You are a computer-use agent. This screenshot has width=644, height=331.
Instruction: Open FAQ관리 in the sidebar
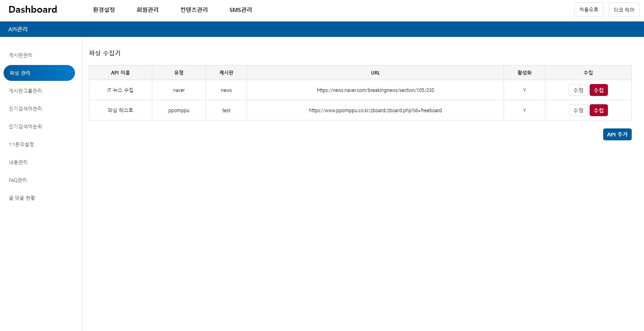tap(18, 180)
